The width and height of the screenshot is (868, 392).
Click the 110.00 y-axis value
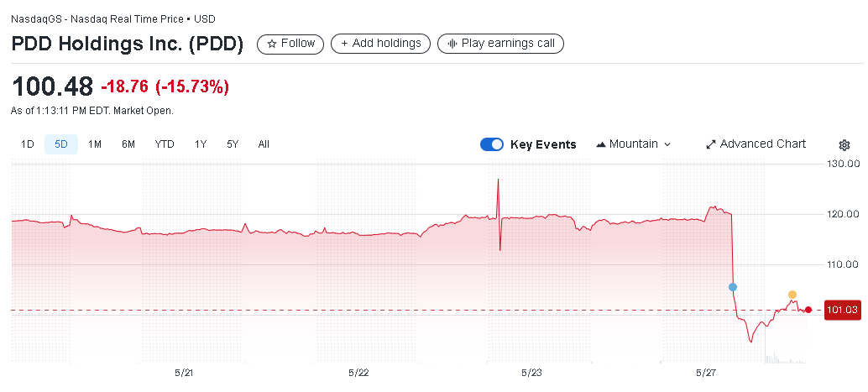click(x=844, y=264)
